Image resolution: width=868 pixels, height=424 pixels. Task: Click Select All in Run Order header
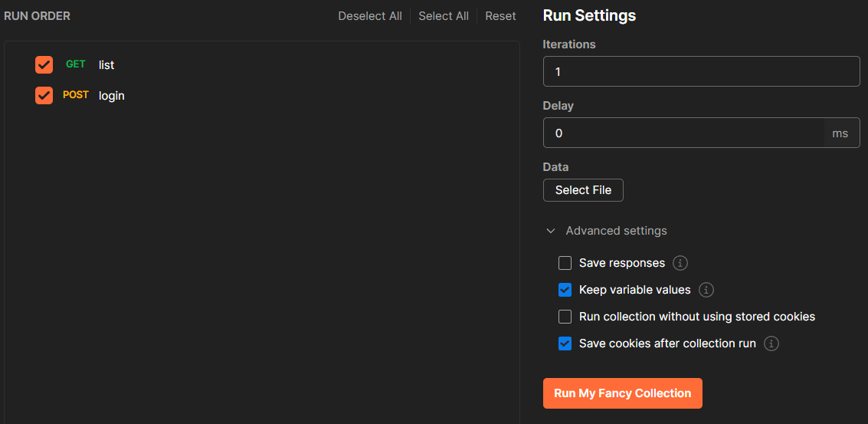click(444, 16)
